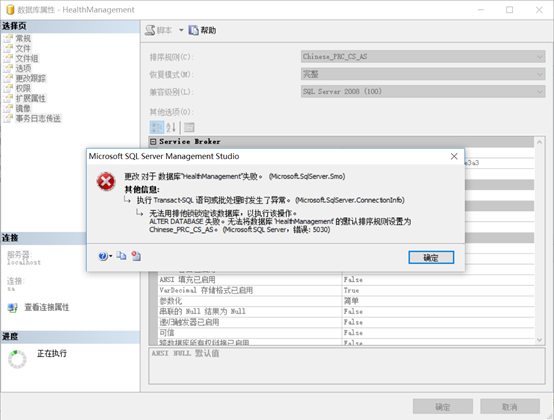Click the page icon next to 事务日志传送

pyautogui.click(x=8, y=118)
